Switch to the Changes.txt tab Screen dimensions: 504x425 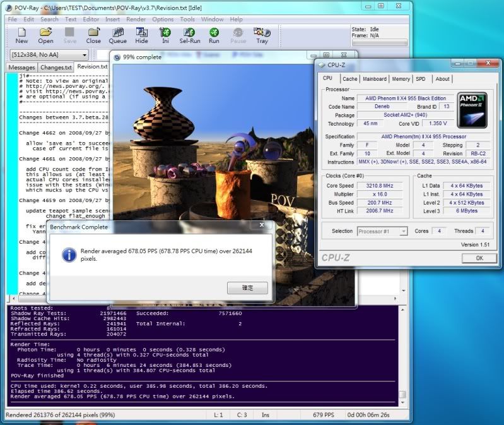56,67
